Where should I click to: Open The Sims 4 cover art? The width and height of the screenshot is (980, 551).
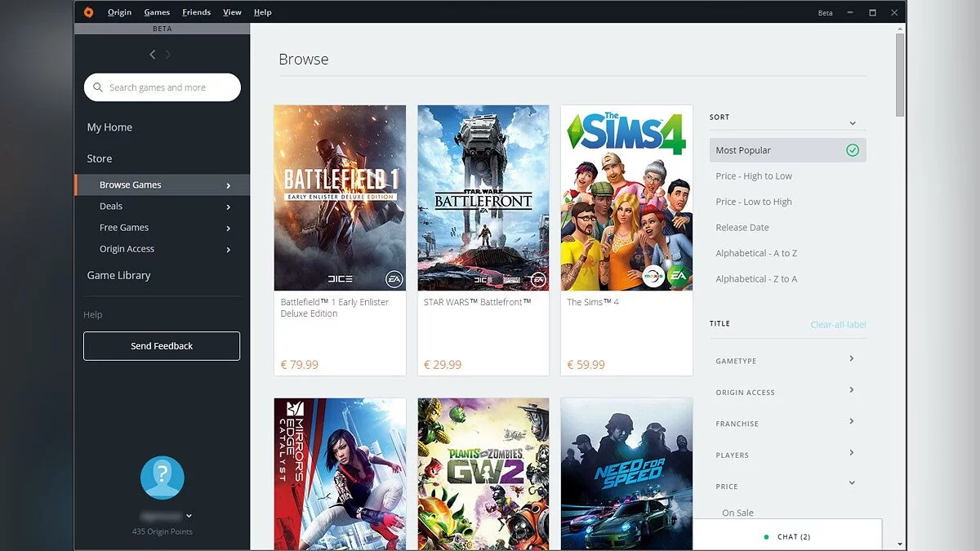pos(626,198)
